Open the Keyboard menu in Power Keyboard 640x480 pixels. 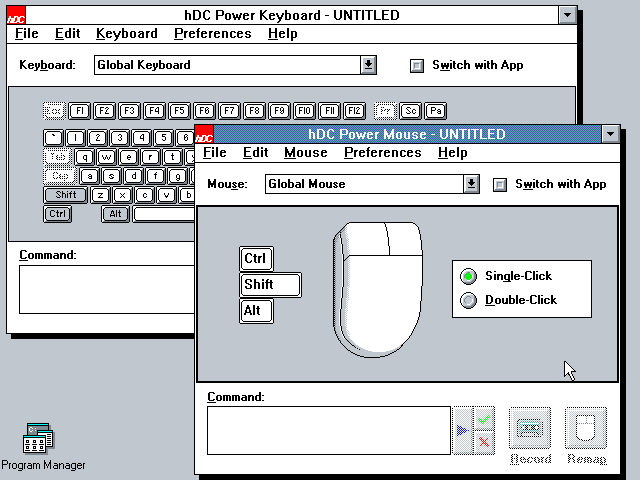127,33
